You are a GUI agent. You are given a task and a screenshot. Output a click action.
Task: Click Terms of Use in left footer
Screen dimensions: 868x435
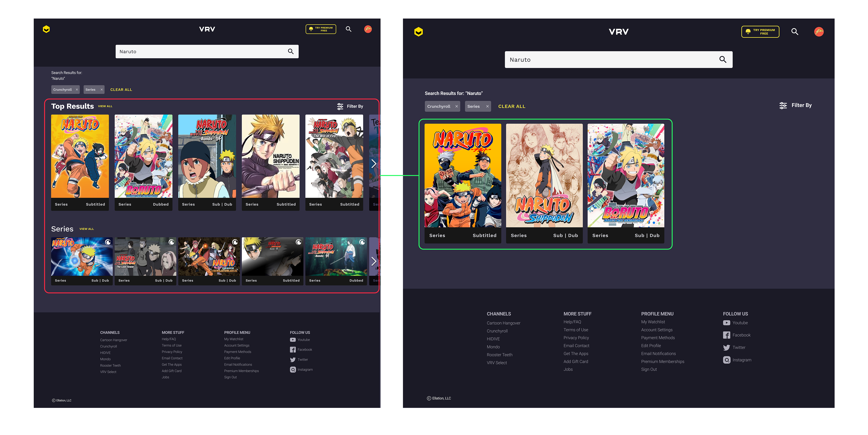click(x=172, y=345)
